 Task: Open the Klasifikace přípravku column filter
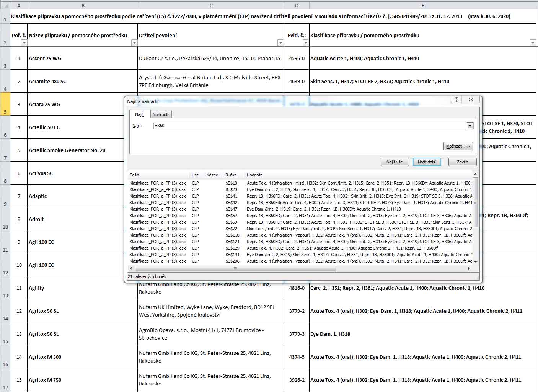coord(533,43)
